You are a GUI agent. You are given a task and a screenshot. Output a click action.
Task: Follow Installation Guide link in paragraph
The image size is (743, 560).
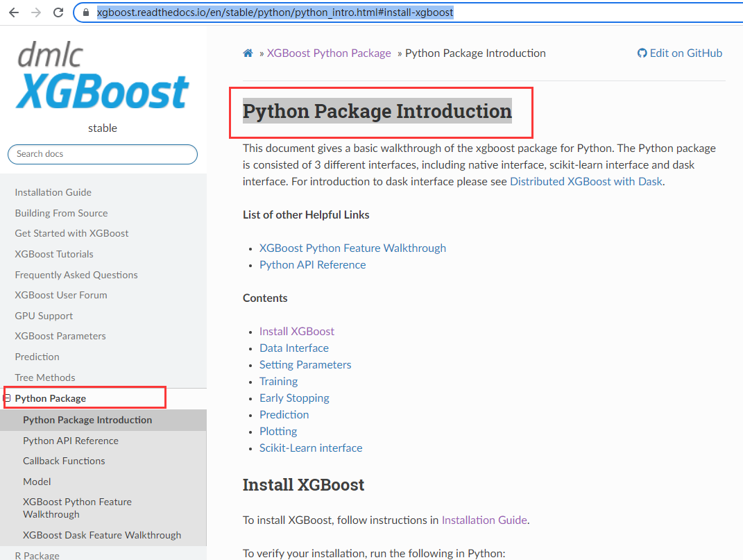click(x=484, y=520)
